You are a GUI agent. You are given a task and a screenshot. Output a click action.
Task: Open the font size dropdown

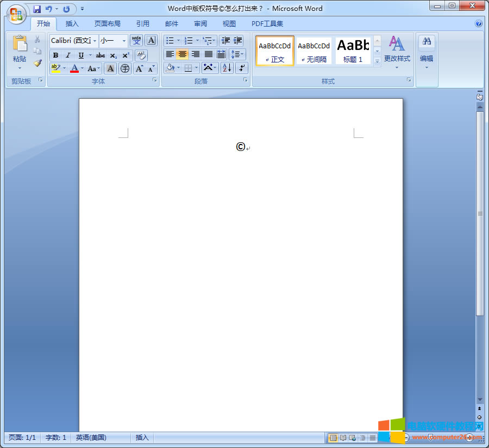tap(124, 41)
